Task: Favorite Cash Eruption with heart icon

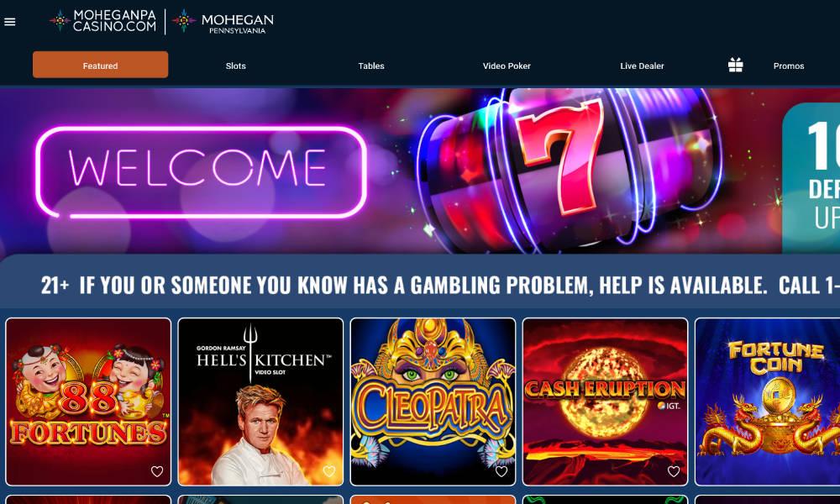Action: (674, 471)
